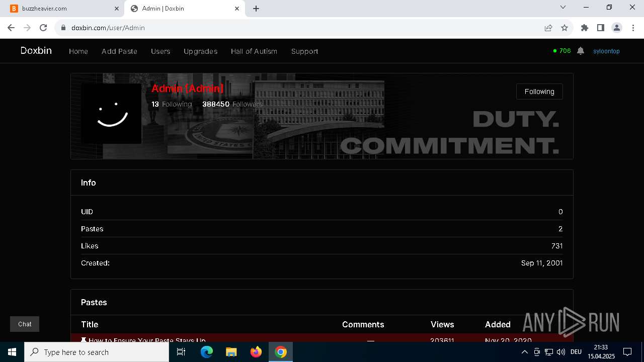Open the Windows Start menu
644x362 pixels.
(x=12, y=352)
